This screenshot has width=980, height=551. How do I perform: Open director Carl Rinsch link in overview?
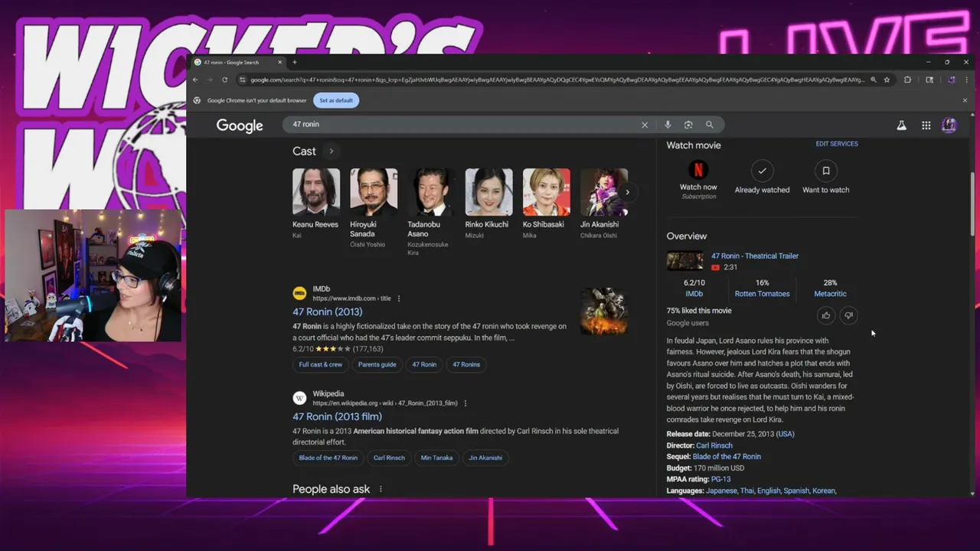[714, 445]
